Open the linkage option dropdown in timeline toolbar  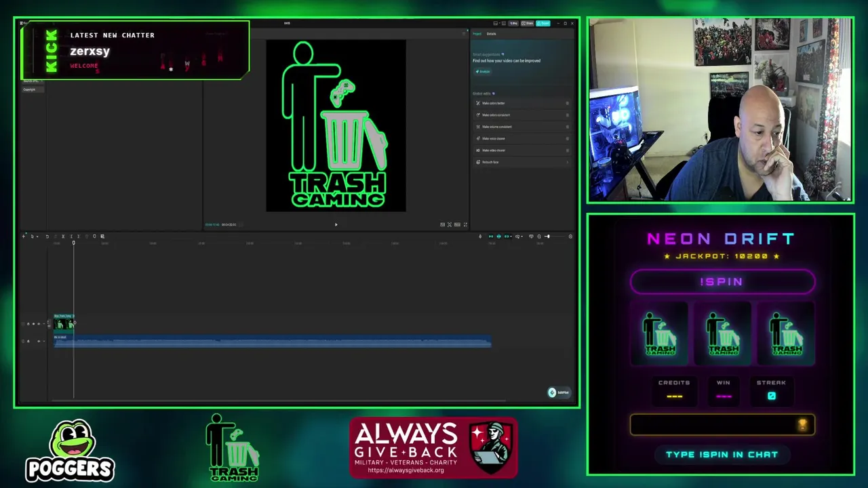[511, 237]
